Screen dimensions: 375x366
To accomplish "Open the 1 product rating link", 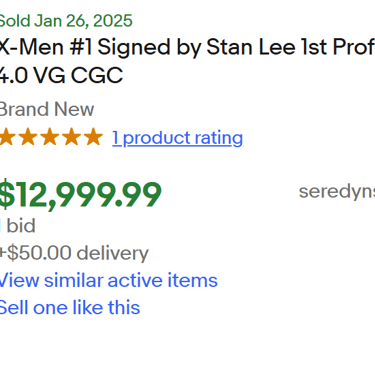I will [x=178, y=138].
